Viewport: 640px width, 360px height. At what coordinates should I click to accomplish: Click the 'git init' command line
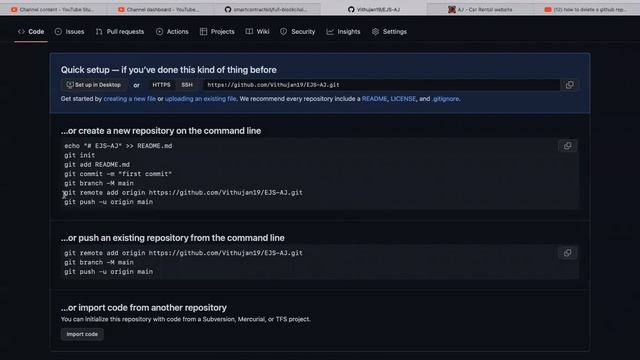point(80,155)
